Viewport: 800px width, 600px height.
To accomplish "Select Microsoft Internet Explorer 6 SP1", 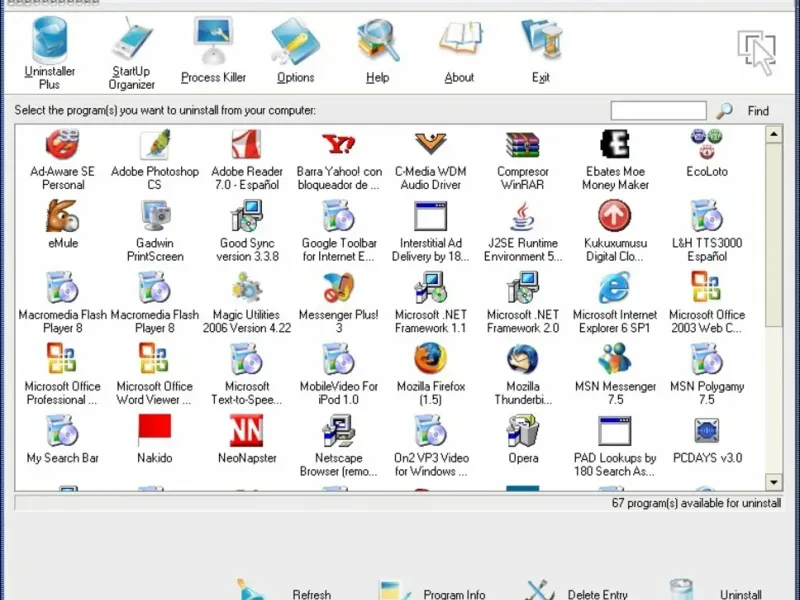I will click(x=615, y=303).
